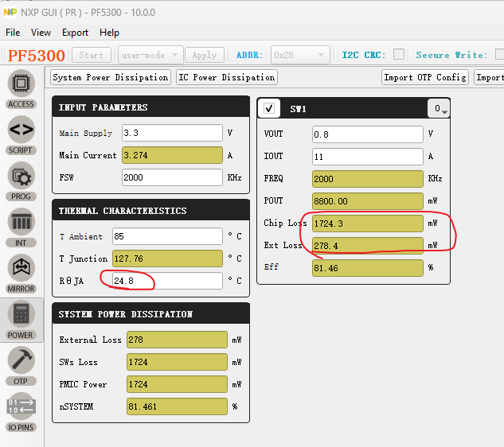
Task: Open the IO PINS icon panel
Action: [x=21, y=412]
